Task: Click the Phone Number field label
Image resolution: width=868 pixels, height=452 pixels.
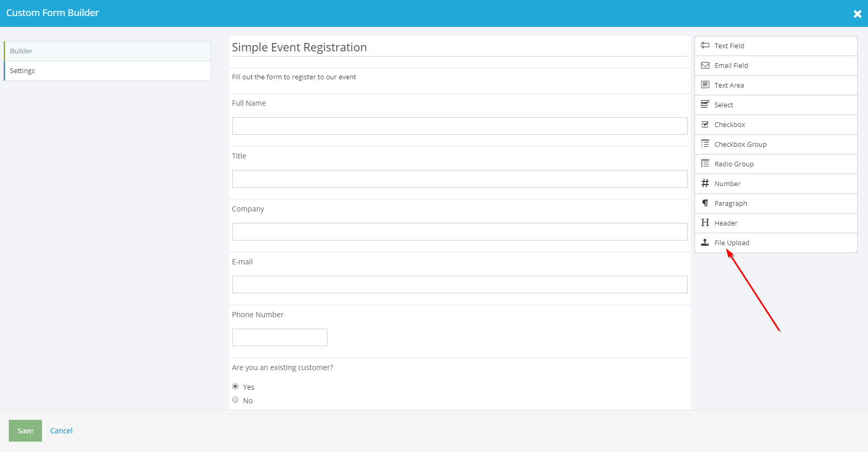Action: 258,315
